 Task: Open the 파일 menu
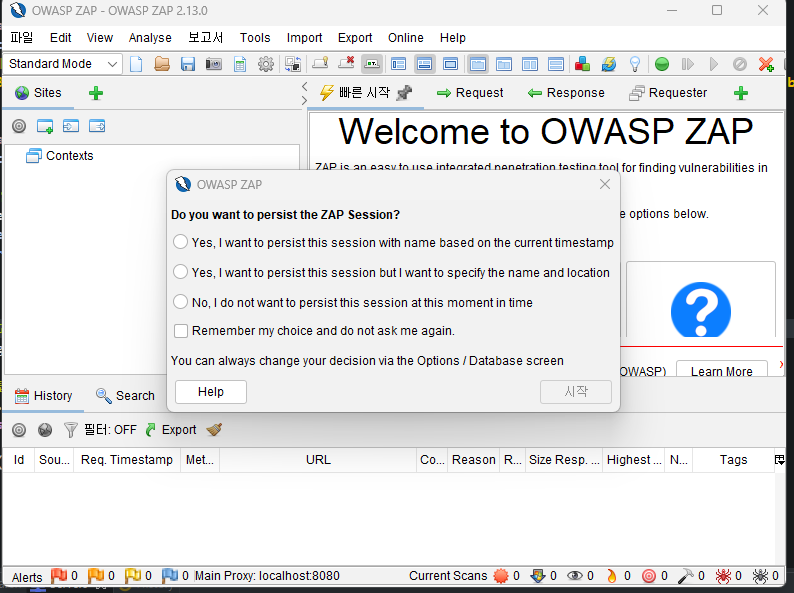(22, 37)
